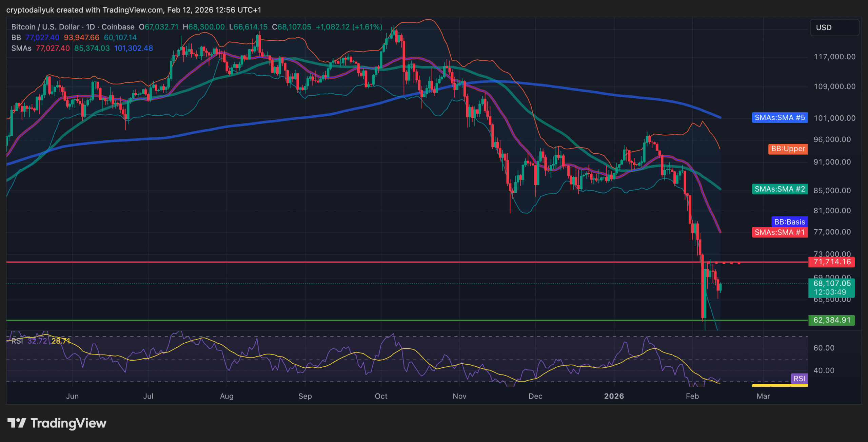Click the red horizontal resistance line

(x=339, y=262)
